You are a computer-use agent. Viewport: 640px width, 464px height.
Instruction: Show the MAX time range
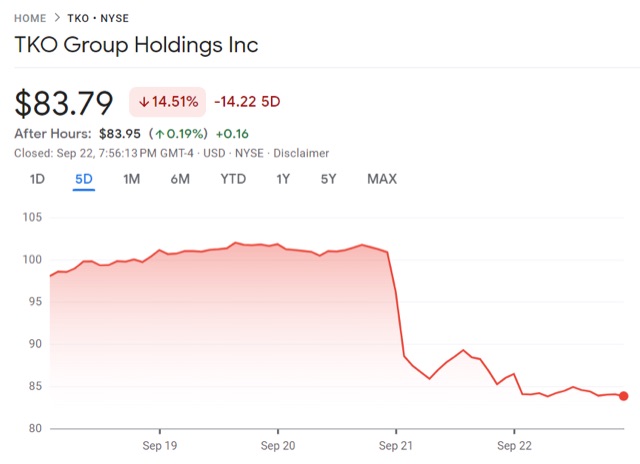382,179
